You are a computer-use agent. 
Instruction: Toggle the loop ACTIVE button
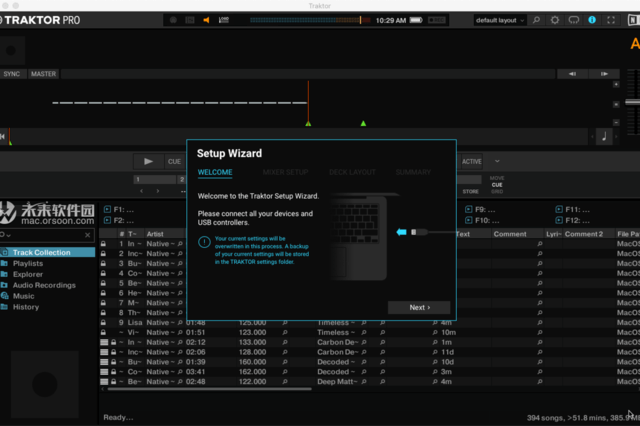(x=471, y=162)
